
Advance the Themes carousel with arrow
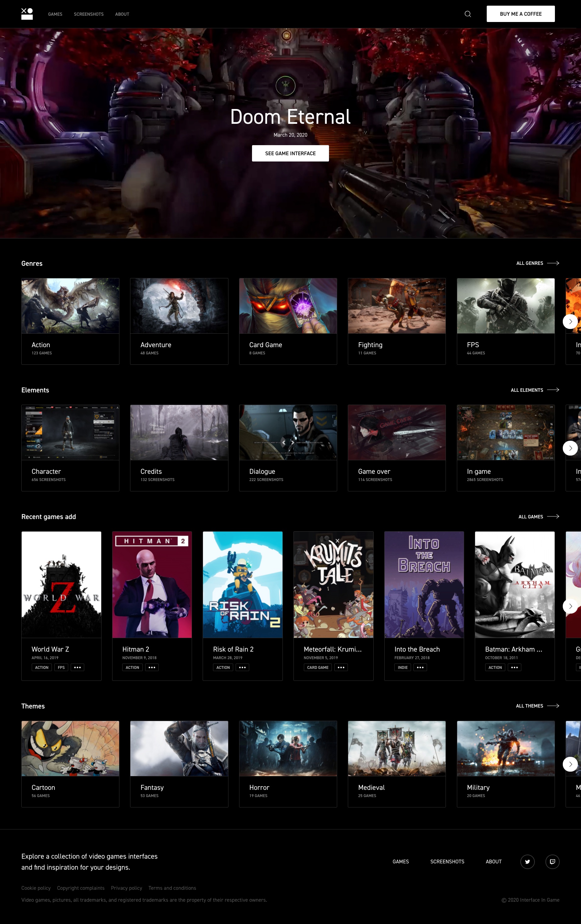570,764
